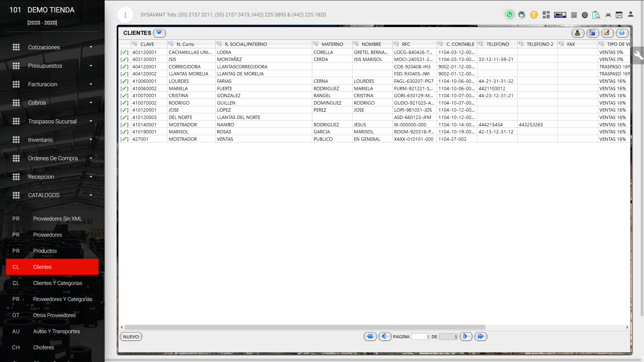Click the NUEVO button
Screen dimensions: 644x362
point(131,337)
